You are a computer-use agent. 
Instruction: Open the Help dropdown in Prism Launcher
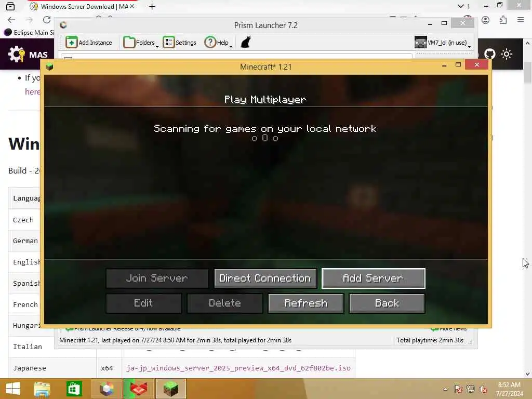coord(218,43)
